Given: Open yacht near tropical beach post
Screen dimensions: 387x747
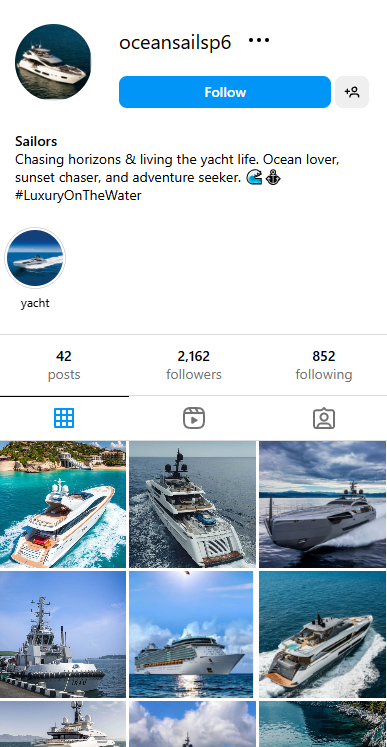Looking at the screenshot, I should pos(63,504).
